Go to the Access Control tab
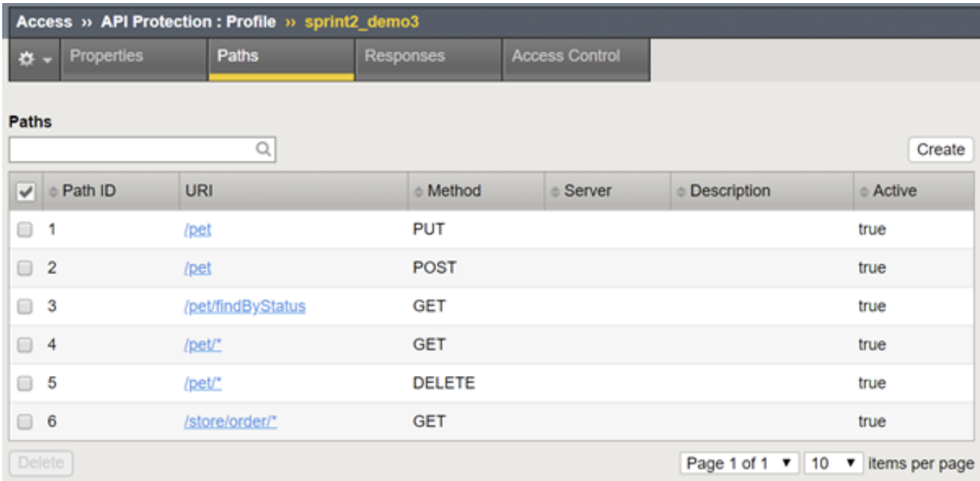This screenshot has height=481, width=980. click(566, 57)
